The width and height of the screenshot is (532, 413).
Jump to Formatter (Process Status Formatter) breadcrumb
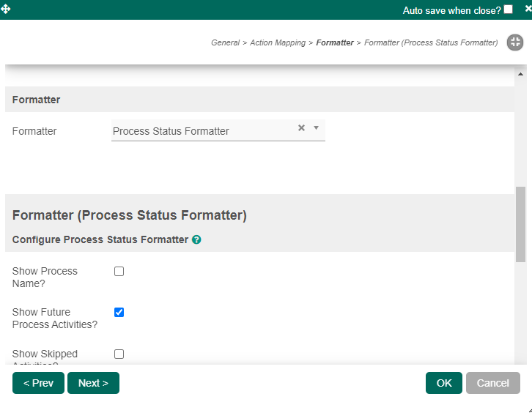pos(431,42)
